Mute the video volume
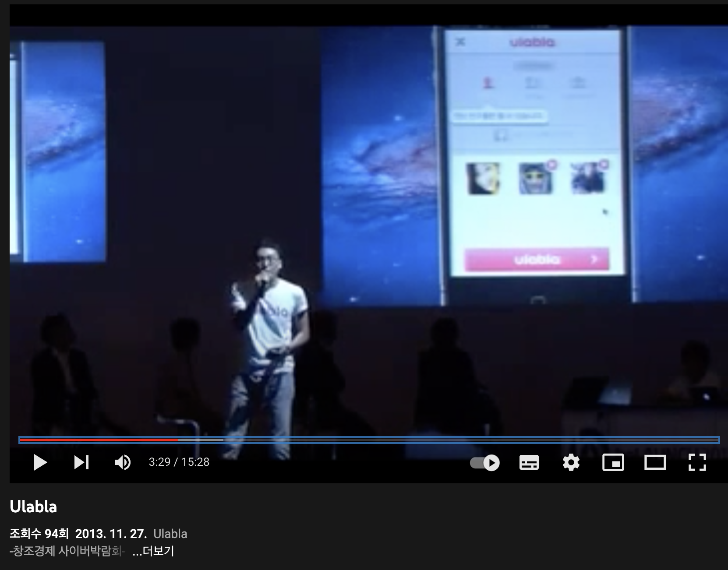Image resolution: width=728 pixels, height=570 pixels. point(122,462)
